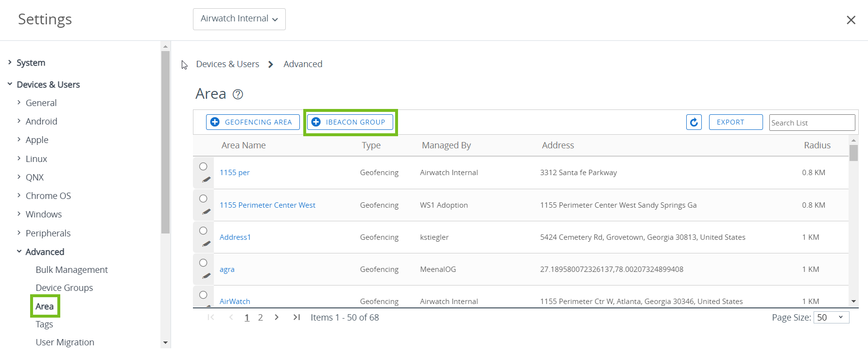Viewport: 868px width, 358px height.
Task: Click in the Search List field
Action: click(812, 123)
